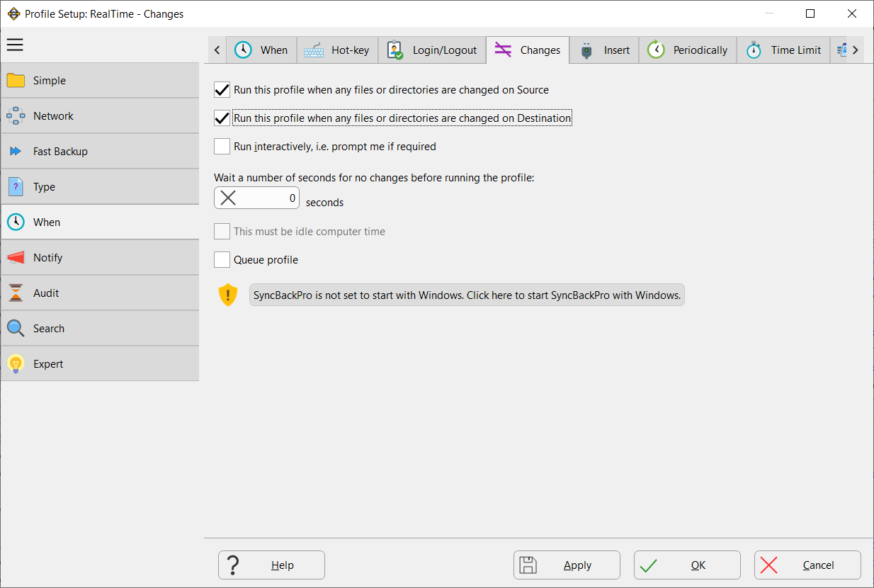The image size is (874, 588).
Task: Open the Expert settings section
Action: pyautogui.click(x=100, y=364)
